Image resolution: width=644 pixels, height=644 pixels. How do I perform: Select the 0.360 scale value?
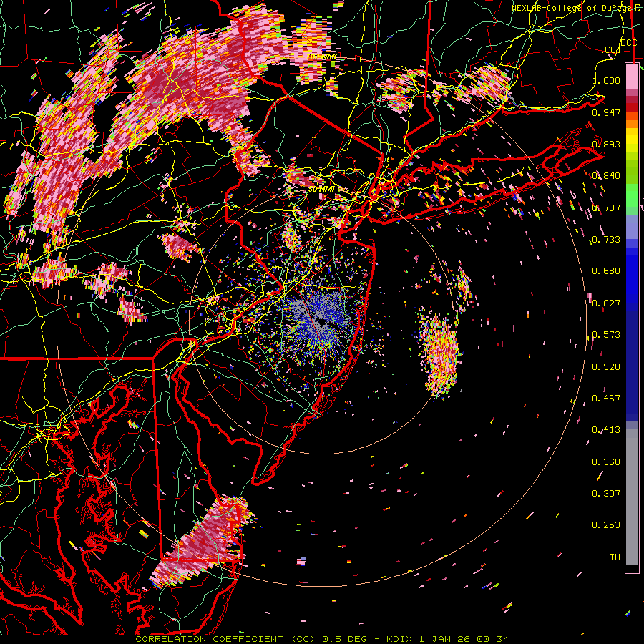tap(606, 462)
